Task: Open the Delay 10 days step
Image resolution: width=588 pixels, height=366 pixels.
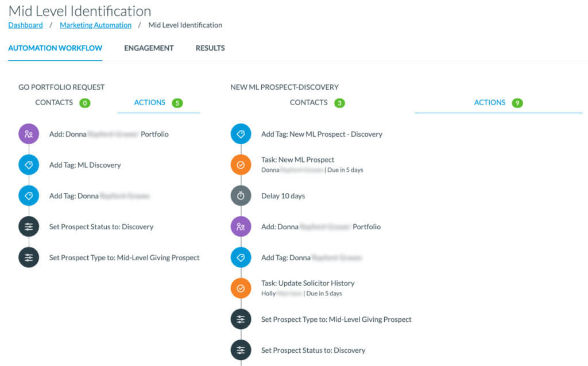Action: [283, 196]
